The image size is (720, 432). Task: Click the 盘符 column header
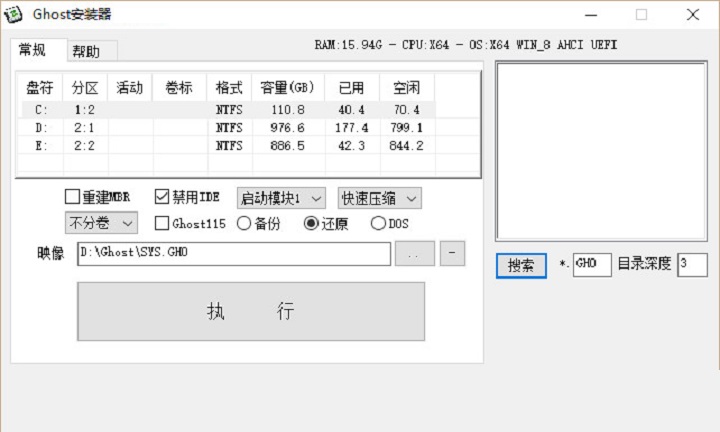[40, 87]
